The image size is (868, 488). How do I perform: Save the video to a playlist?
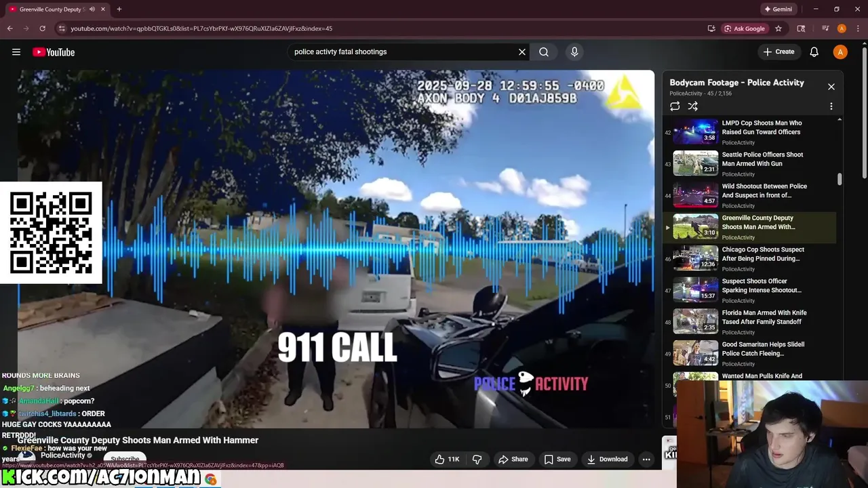557,460
